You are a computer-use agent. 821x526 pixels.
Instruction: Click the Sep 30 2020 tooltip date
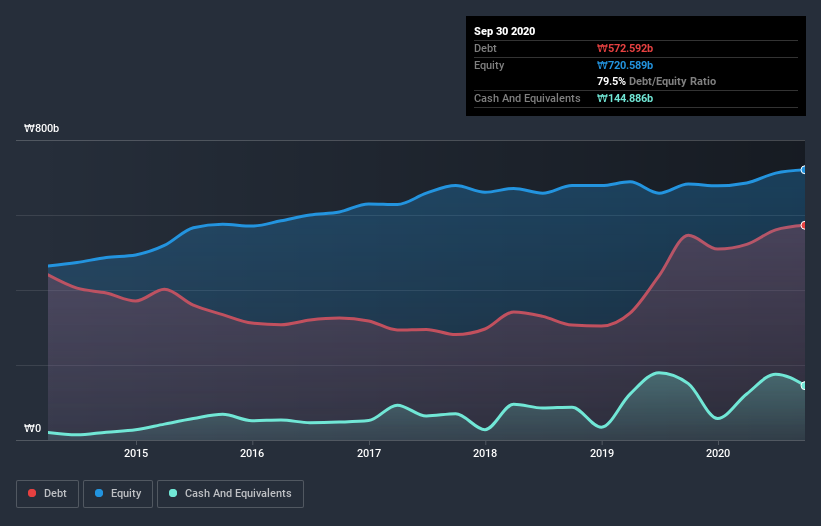click(504, 31)
